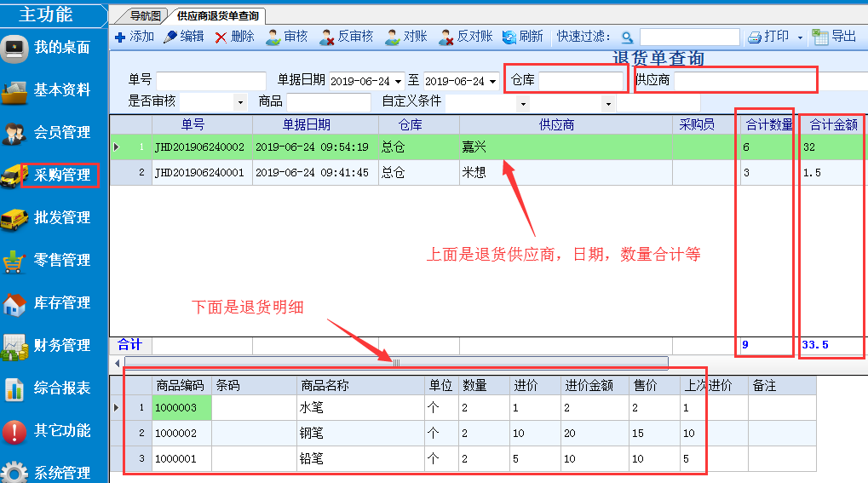Click the 导出 spreadsheet icon
Screen dimensions: 868x483
tap(819, 37)
